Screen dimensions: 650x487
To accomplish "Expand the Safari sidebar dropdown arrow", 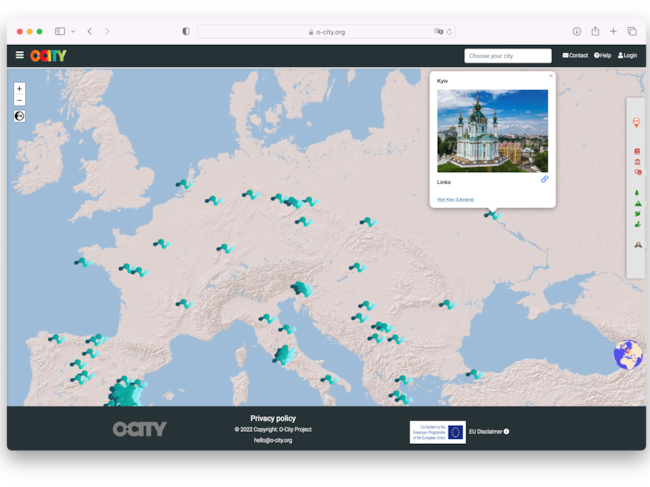I will [x=73, y=32].
